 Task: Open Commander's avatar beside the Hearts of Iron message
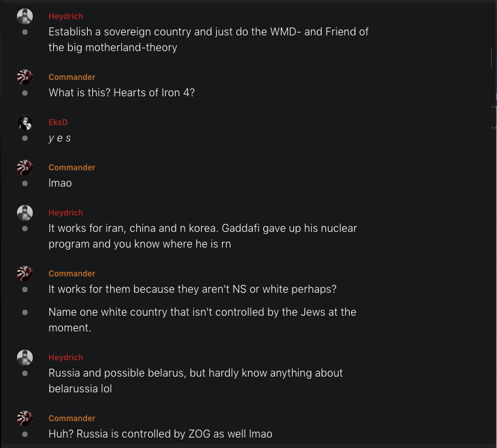coord(25,77)
